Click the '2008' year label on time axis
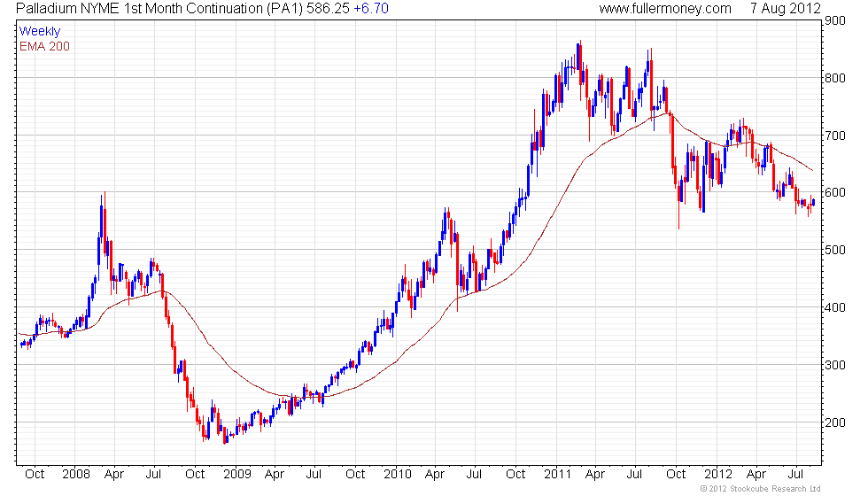Screen dimensions: 868x496 point(76,475)
